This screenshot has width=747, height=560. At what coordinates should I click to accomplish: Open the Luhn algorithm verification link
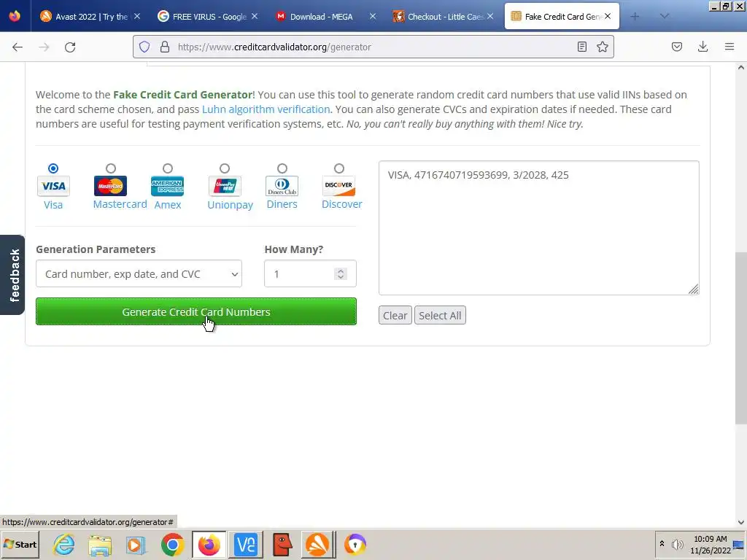(266, 109)
